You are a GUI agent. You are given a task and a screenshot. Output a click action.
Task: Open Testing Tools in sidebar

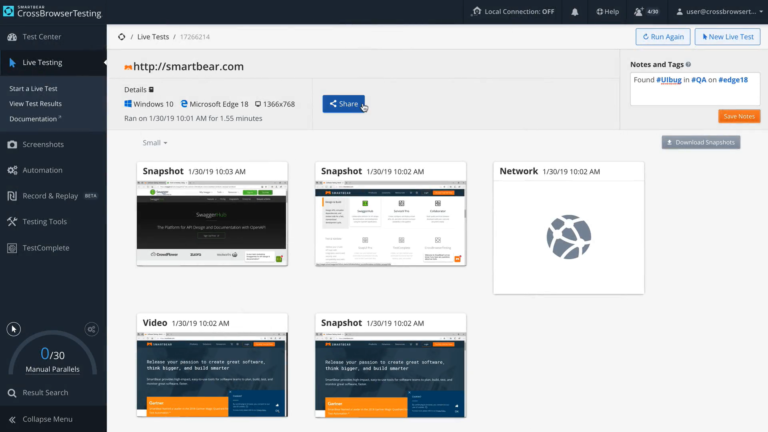[x=45, y=222]
